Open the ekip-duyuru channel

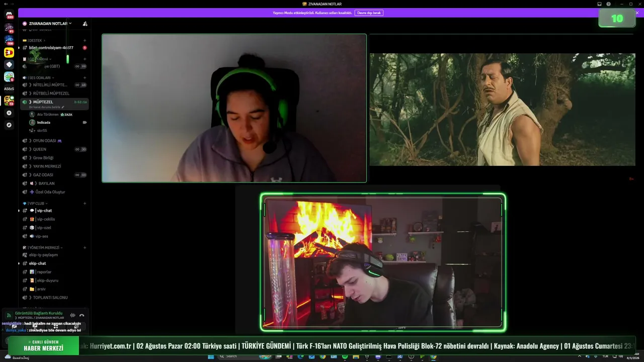tap(54, 281)
